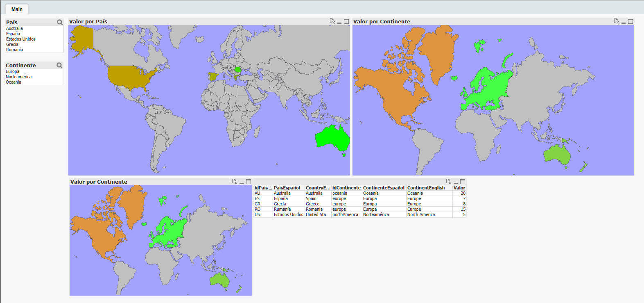Select Norteamérica in Continente list
Viewport: 644px width, 303px height.
18,77
